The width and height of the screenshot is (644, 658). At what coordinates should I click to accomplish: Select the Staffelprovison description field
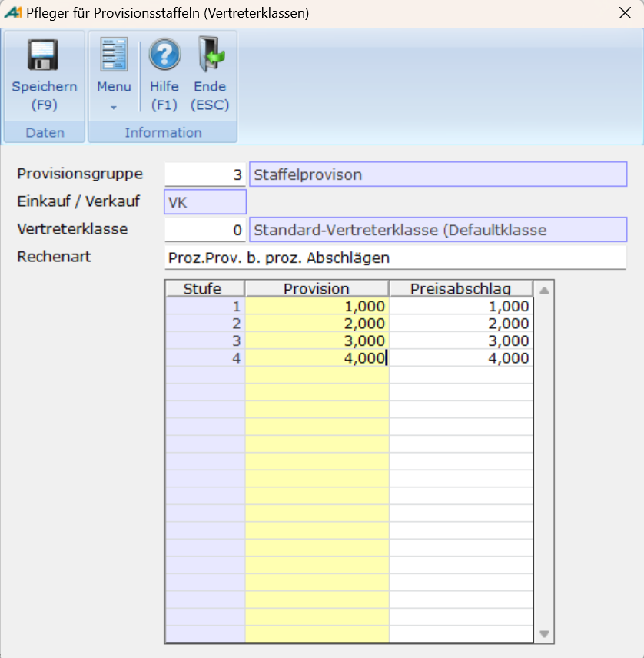click(438, 174)
